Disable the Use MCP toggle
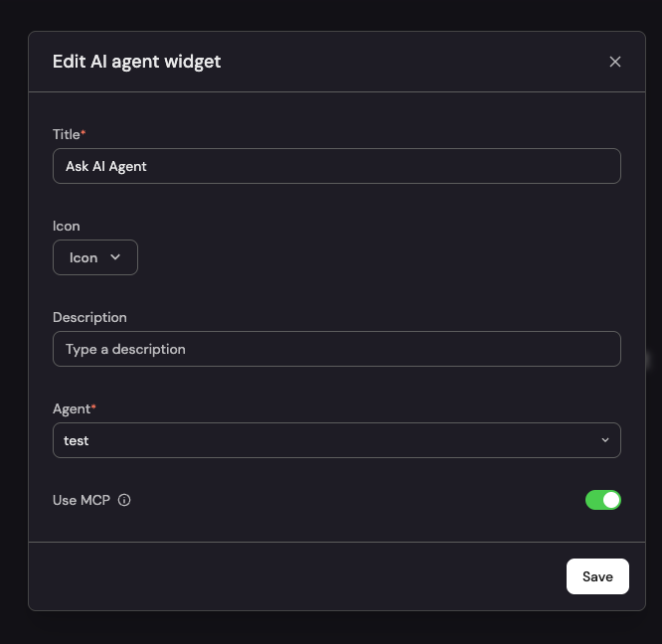The image size is (662, 644). 602,500
